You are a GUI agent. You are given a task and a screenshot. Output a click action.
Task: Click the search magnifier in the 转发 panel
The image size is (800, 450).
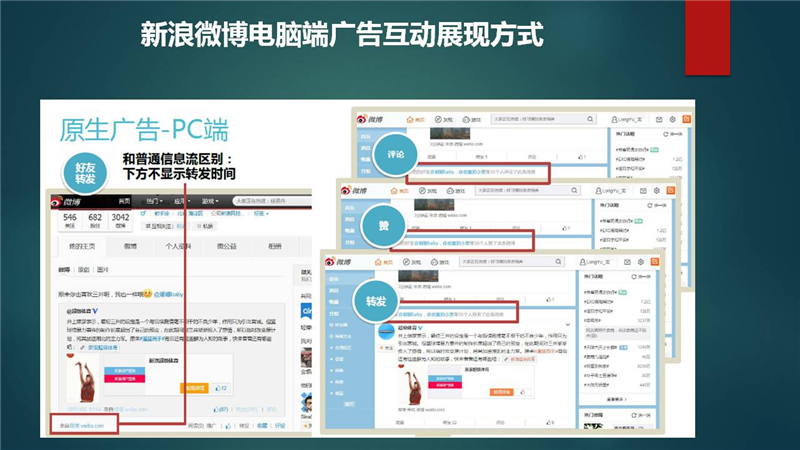[558, 262]
